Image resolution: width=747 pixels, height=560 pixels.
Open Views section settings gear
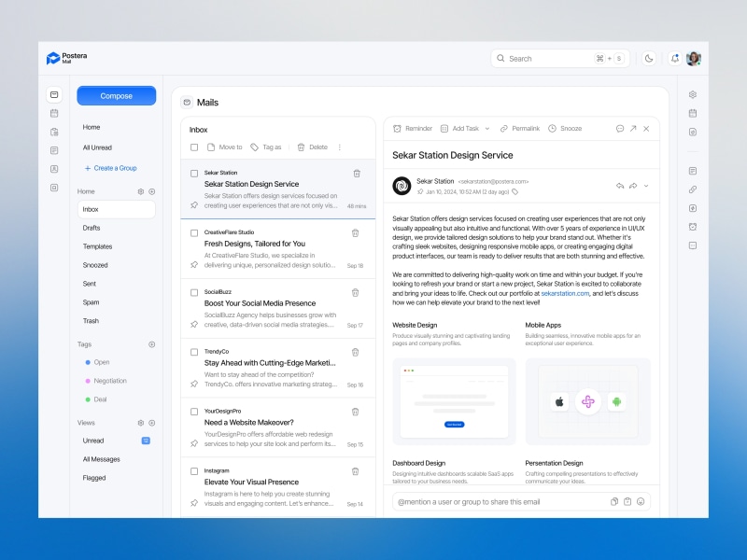[141, 423]
